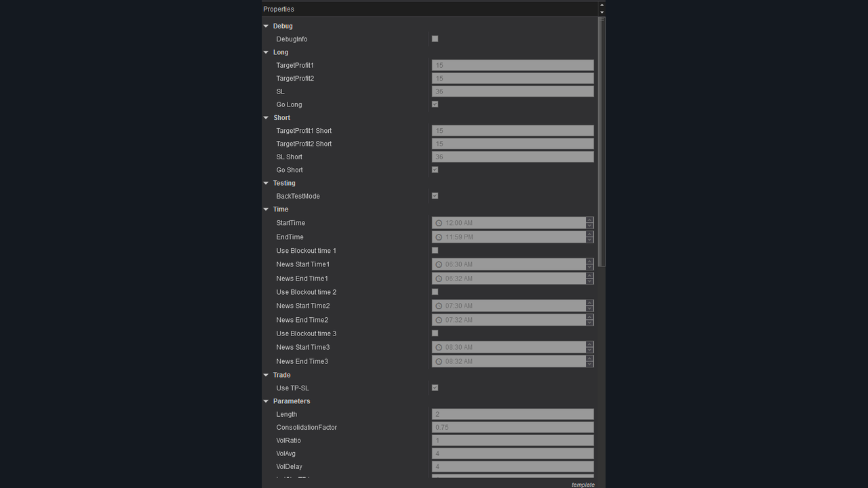Increase News End Time3 using up arrow
The height and width of the screenshot is (488, 868).
tap(589, 358)
